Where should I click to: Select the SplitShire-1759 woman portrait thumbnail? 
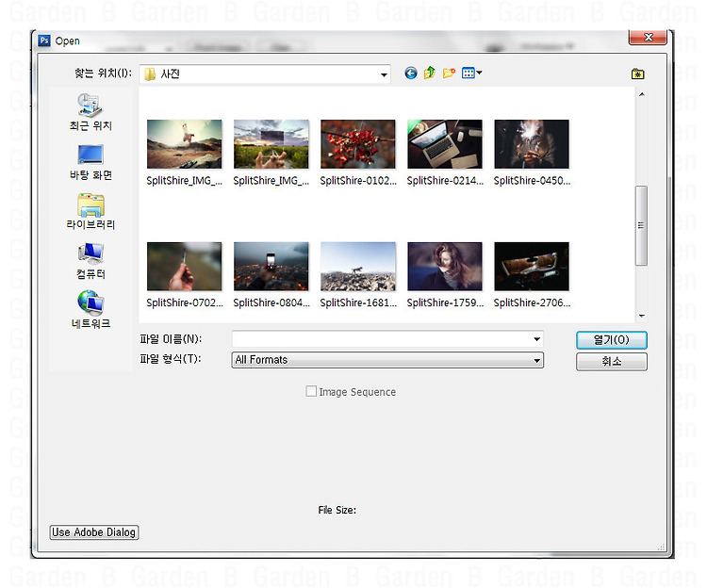point(445,267)
